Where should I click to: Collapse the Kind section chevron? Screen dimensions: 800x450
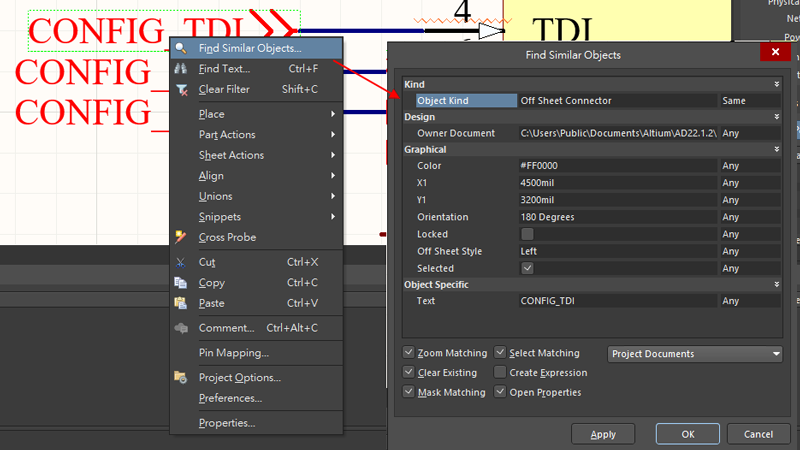pos(776,85)
